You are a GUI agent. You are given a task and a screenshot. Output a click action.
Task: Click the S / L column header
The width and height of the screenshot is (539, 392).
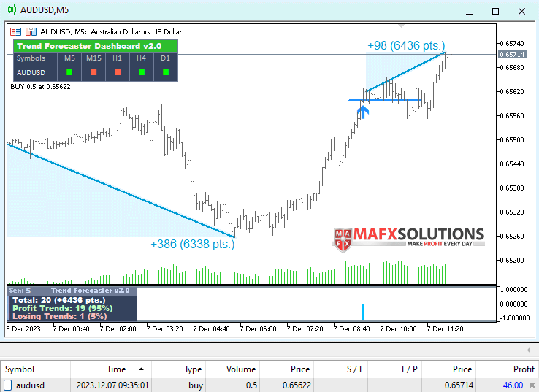(x=340, y=369)
